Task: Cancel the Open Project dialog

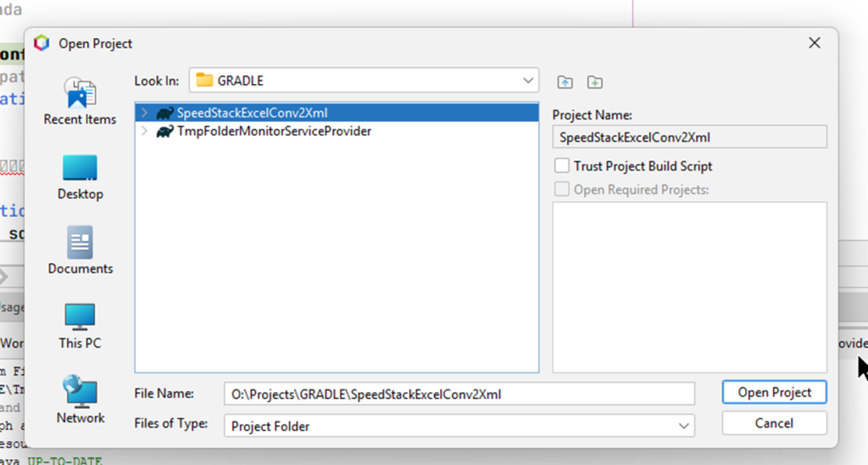Action: [x=774, y=423]
